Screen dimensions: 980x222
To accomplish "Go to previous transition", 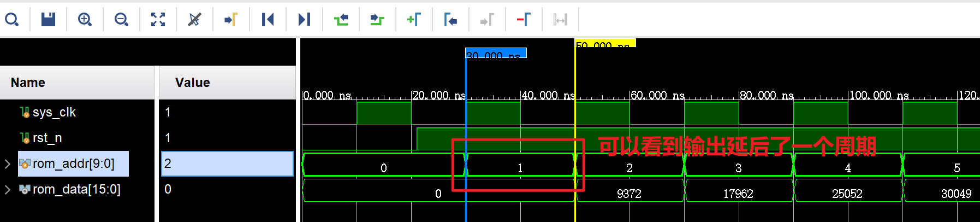I will (x=341, y=20).
